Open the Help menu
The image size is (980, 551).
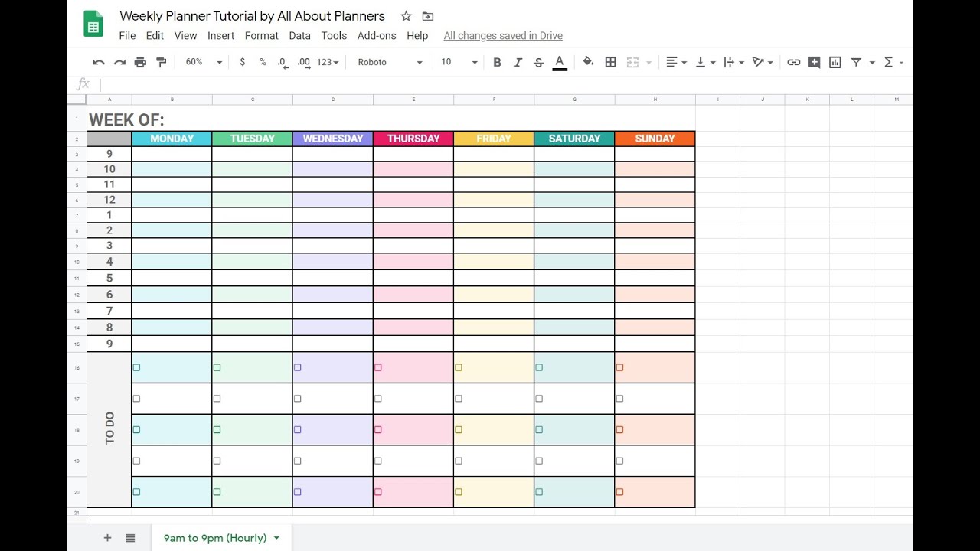pos(417,35)
